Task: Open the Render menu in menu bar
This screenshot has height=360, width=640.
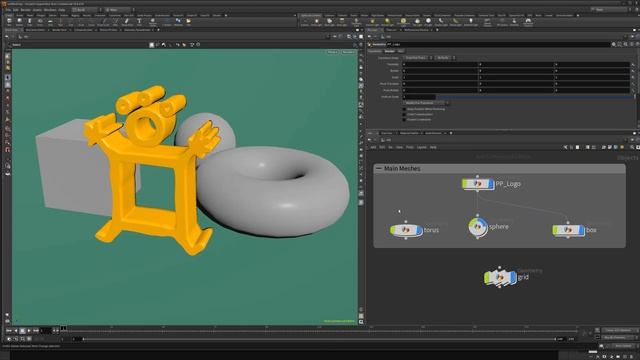Action: (x=25, y=9)
